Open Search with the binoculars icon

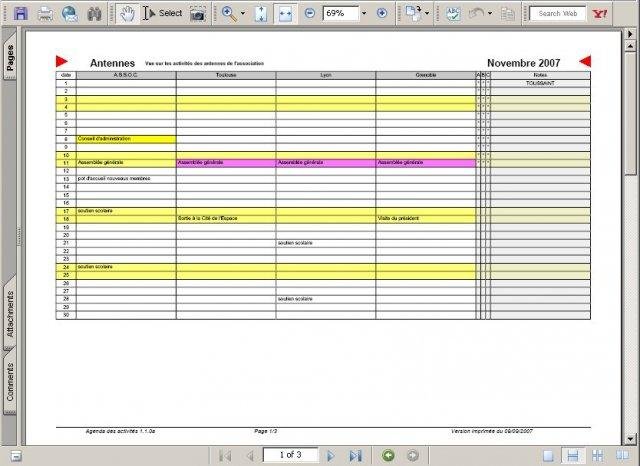click(95, 14)
